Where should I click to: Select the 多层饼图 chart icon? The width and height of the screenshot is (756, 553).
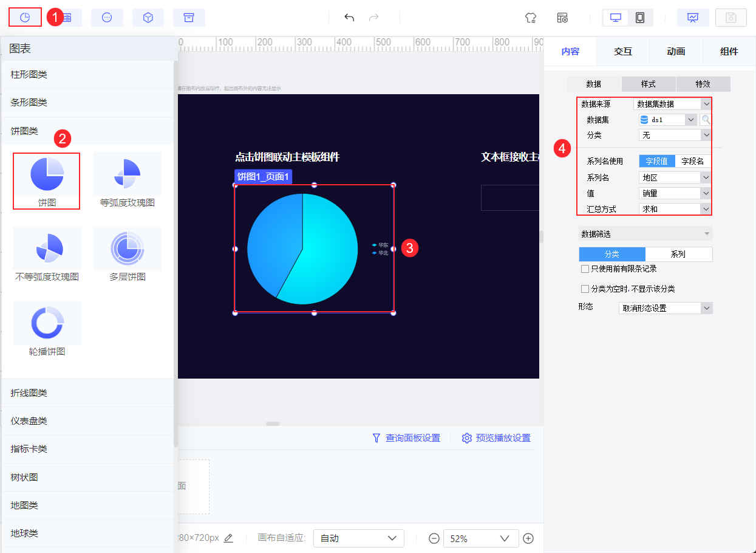128,255
